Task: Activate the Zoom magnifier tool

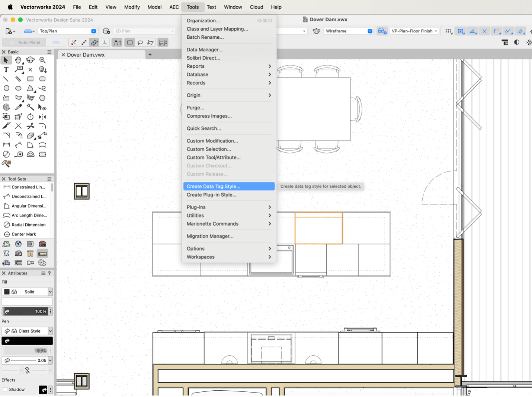Action: (42, 60)
